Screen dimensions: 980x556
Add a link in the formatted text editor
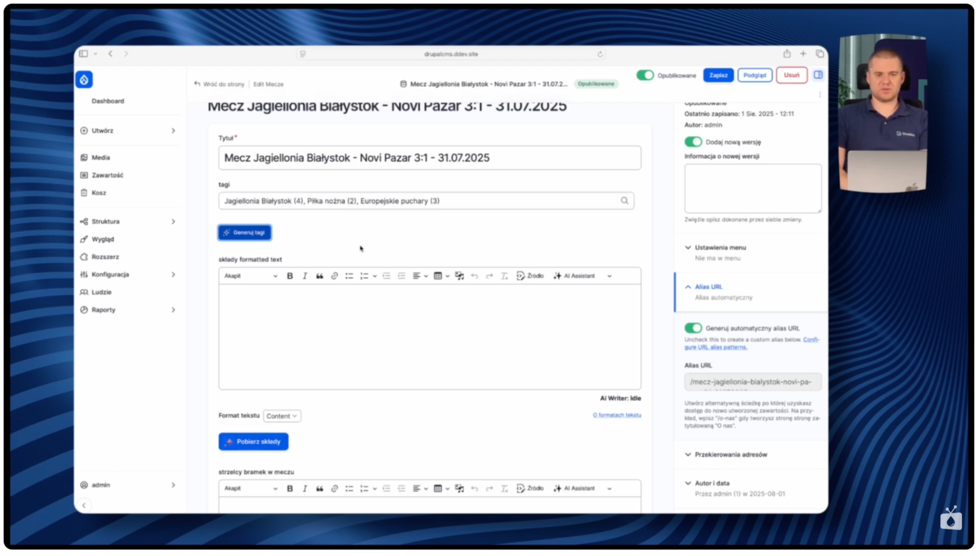[x=334, y=276]
